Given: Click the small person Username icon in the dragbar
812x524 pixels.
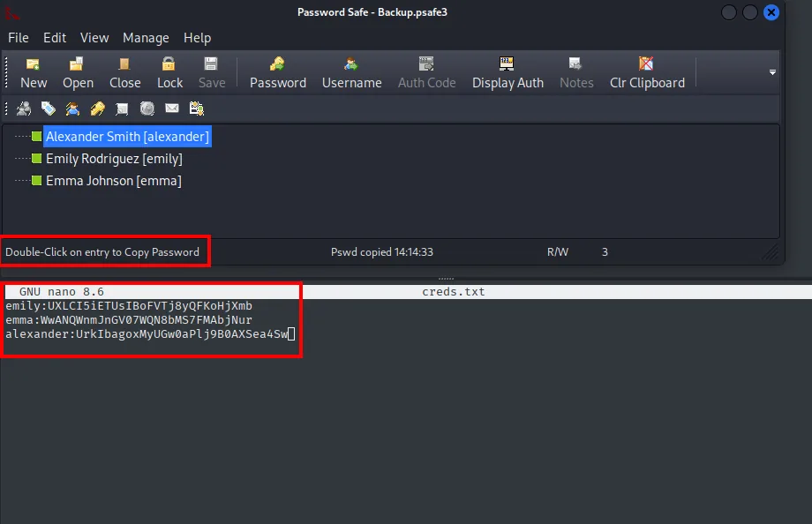Looking at the screenshot, I should (x=72, y=109).
